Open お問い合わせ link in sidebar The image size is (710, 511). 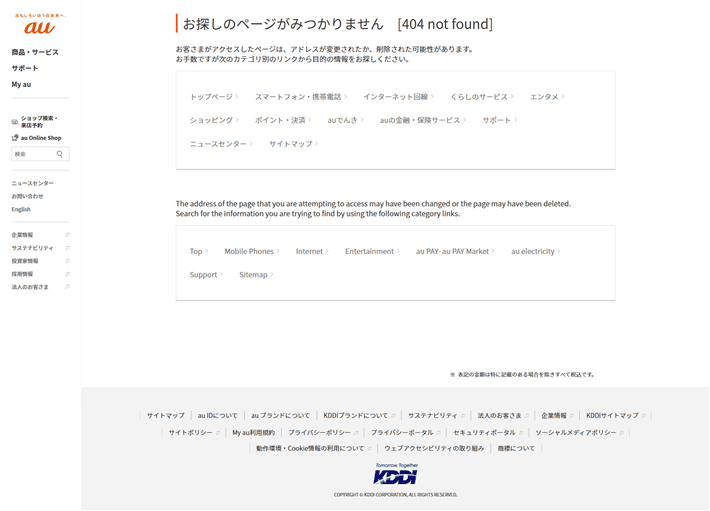coord(27,196)
